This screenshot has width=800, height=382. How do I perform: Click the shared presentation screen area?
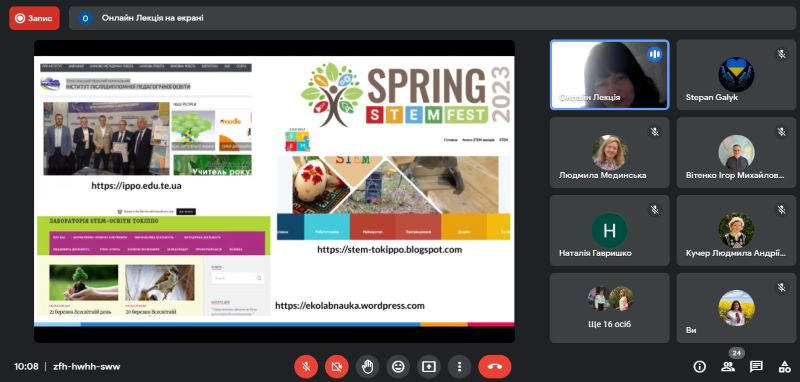click(x=274, y=191)
